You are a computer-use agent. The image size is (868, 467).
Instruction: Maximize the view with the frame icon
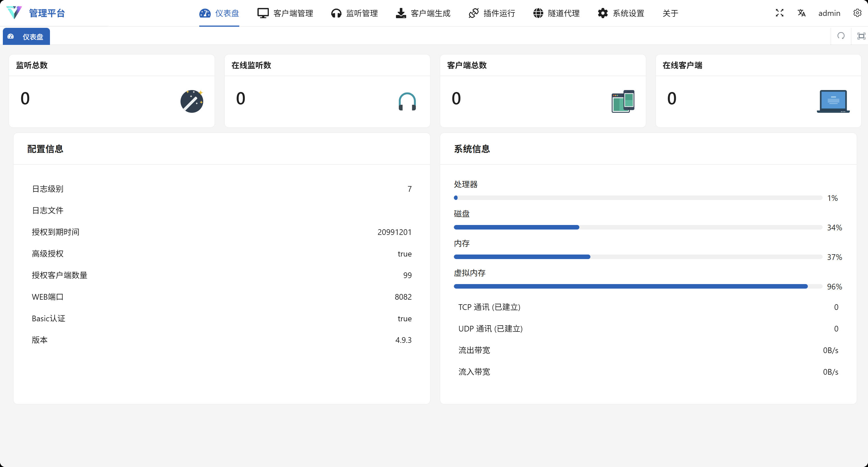[x=861, y=36]
